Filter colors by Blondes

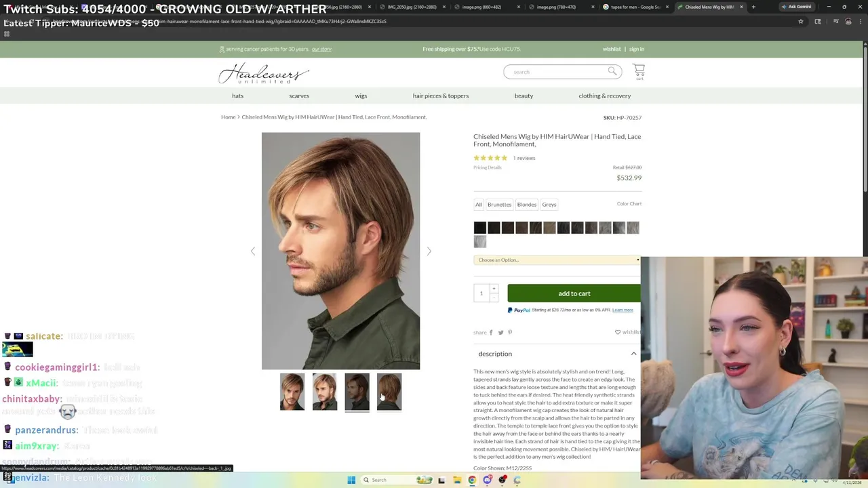[x=527, y=204]
